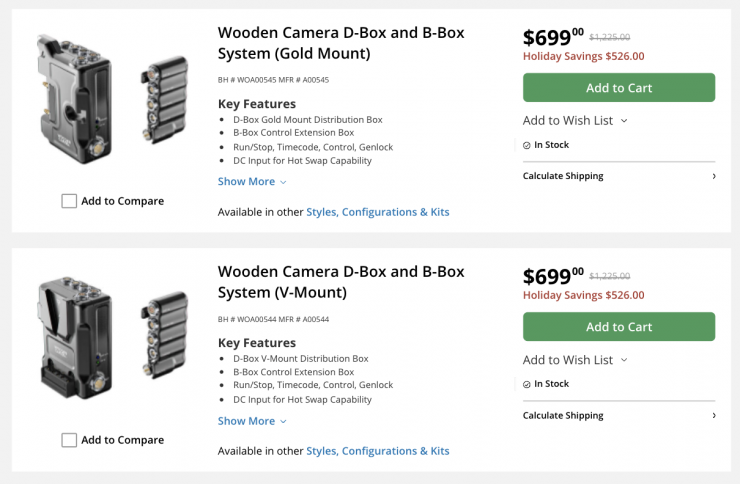The width and height of the screenshot is (740, 484).
Task: Calculate Shipping for V-Mount item
Action: [563, 415]
